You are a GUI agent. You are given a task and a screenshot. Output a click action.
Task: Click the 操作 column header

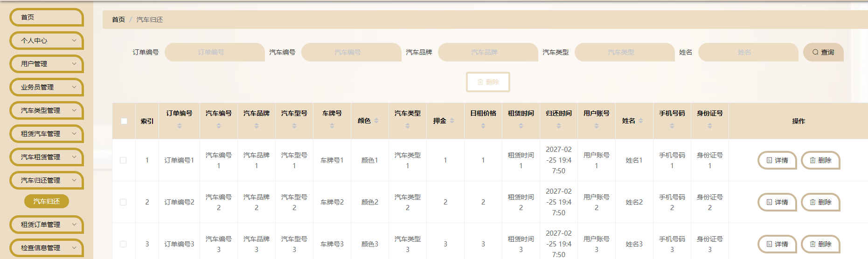799,121
